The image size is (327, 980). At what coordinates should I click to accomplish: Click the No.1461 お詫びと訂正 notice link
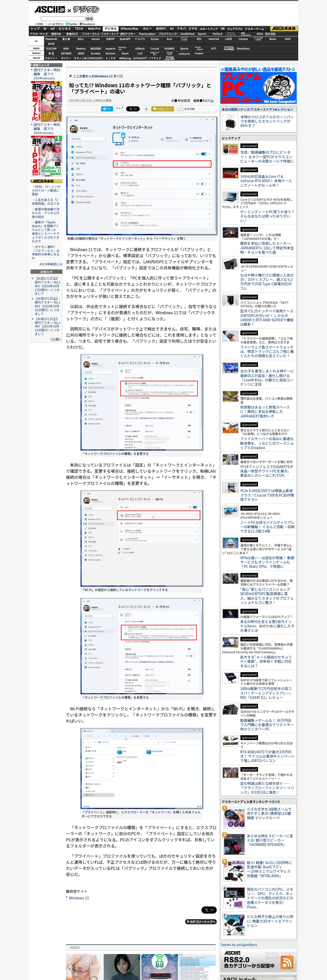[x=47, y=286]
